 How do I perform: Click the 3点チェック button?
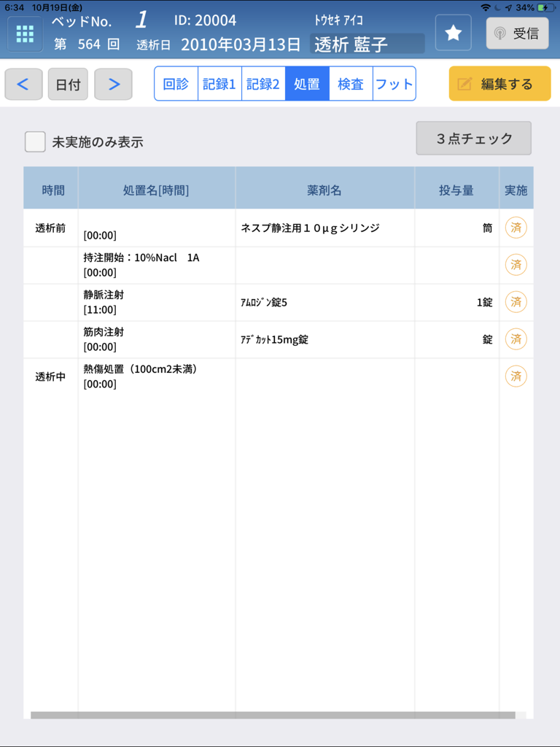tap(473, 139)
